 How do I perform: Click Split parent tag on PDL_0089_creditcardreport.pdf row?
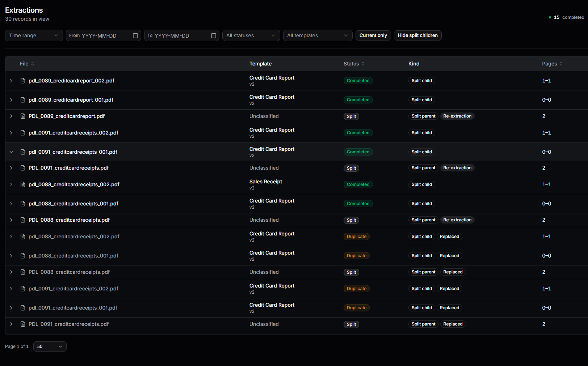[x=423, y=116]
